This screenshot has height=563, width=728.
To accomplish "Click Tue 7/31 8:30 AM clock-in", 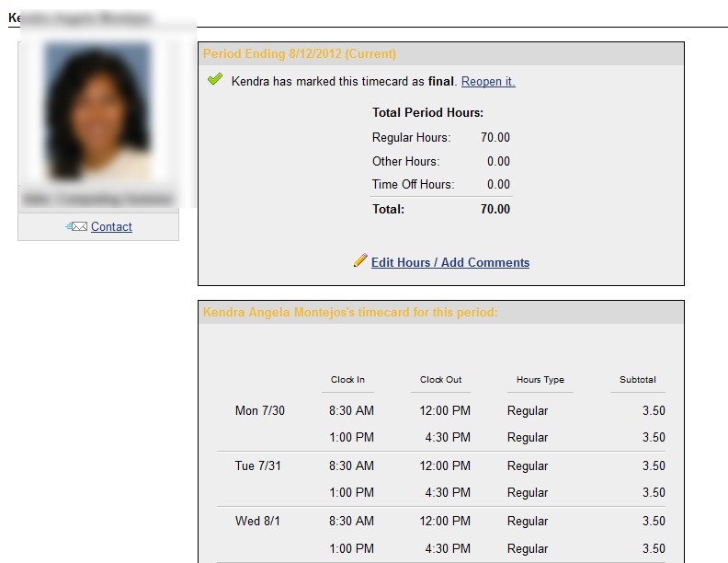I will 351,465.
